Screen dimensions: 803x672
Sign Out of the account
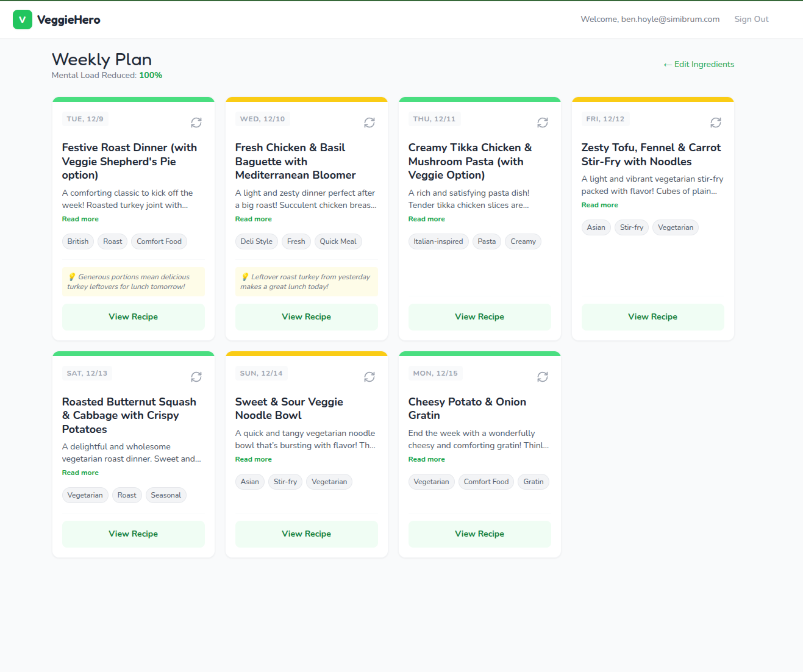click(751, 20)
